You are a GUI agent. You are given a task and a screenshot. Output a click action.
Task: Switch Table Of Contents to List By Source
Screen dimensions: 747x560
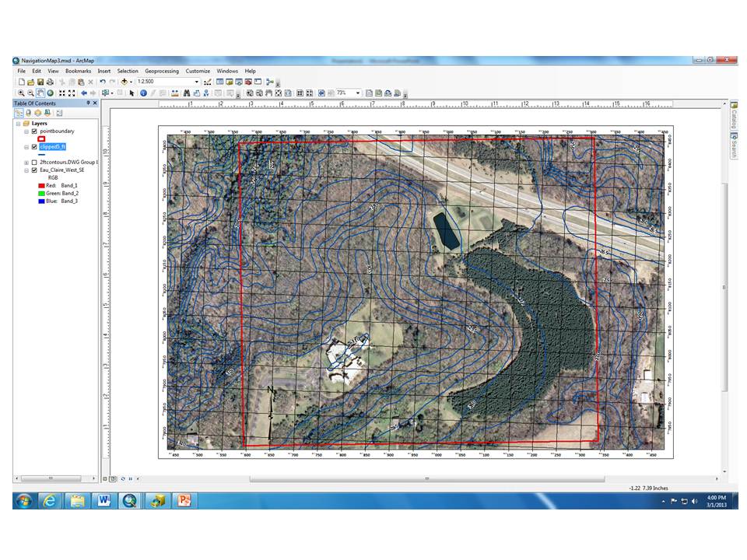click(27, 114)
